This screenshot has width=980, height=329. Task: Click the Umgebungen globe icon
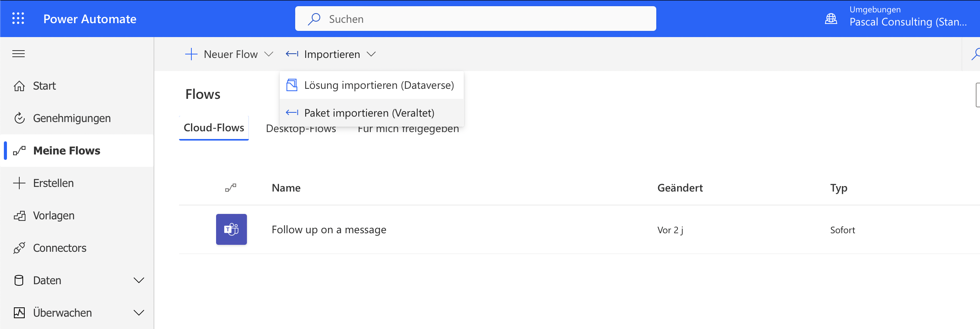click(831, 19)
